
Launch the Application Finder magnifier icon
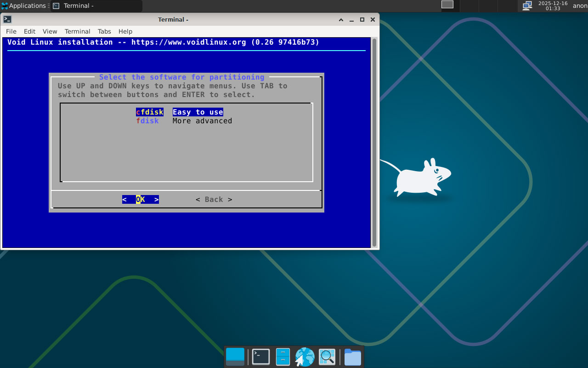click(x=327, y=357)
